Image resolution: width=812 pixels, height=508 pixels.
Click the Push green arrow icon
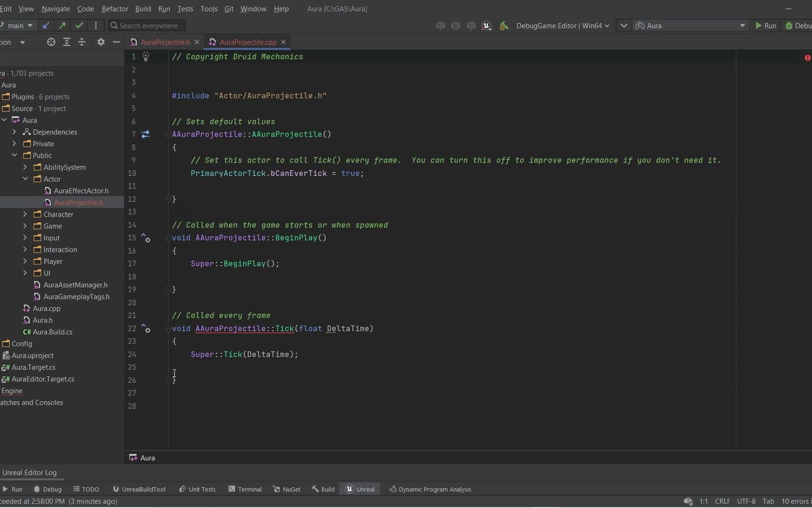click(62, 25)
